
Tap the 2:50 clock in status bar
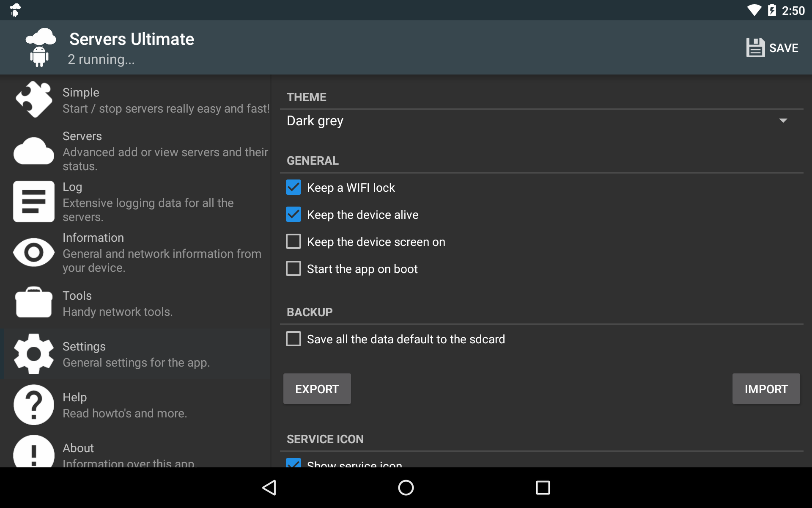coord(793,11)
